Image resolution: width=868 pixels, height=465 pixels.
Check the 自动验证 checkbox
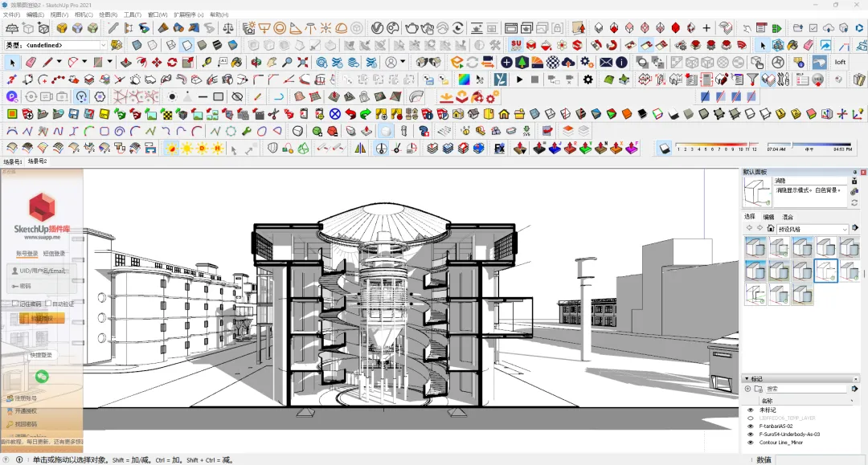coord(48,304)
